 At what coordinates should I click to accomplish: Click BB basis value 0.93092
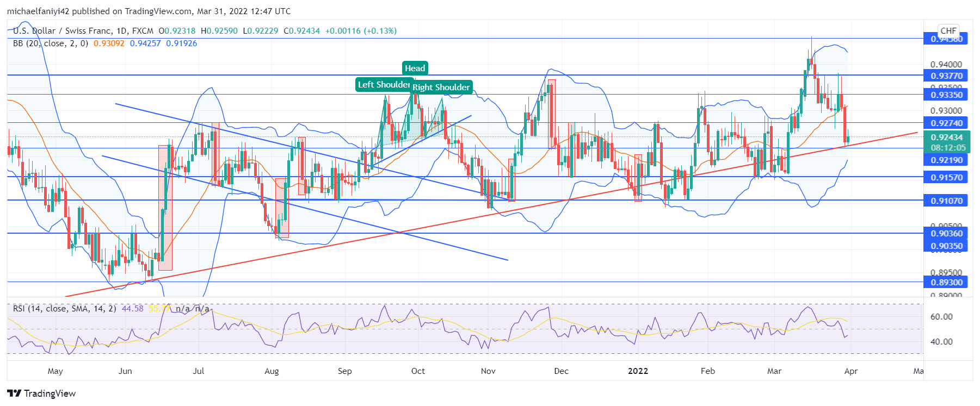[x=109, y=43]
